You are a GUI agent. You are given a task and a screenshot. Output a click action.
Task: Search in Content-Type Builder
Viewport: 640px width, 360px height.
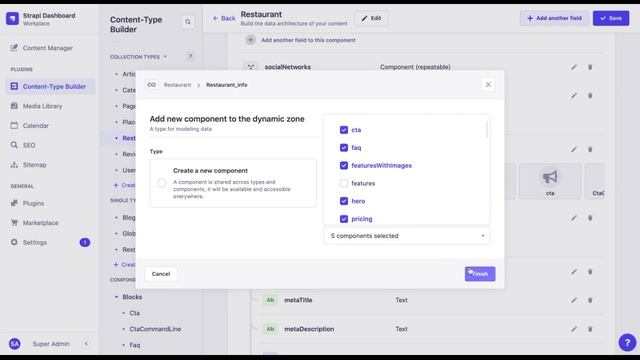[x=188, y=22]
